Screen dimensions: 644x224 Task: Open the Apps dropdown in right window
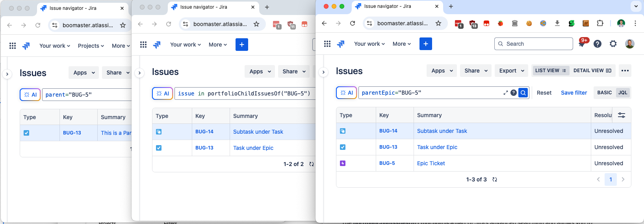(442, 71)
